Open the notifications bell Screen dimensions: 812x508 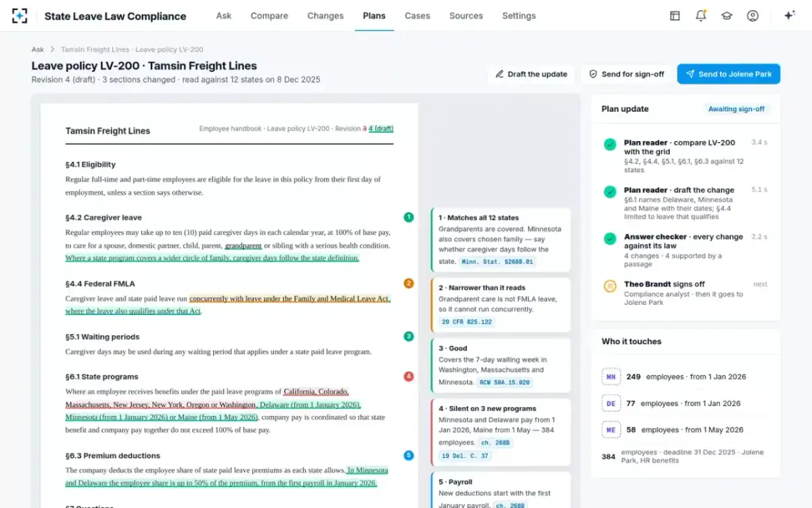click(x=701, y=16)
